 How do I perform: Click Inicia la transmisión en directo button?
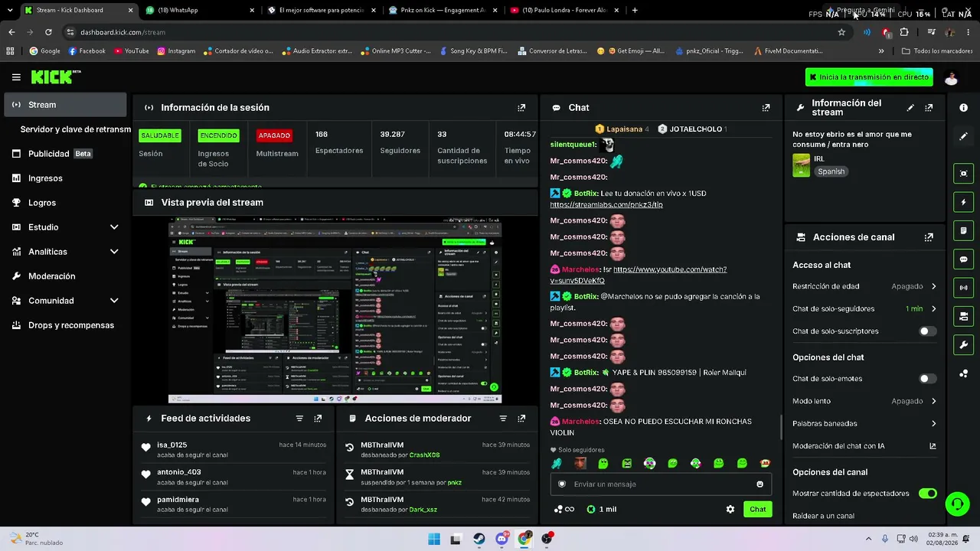pos(869,77)
